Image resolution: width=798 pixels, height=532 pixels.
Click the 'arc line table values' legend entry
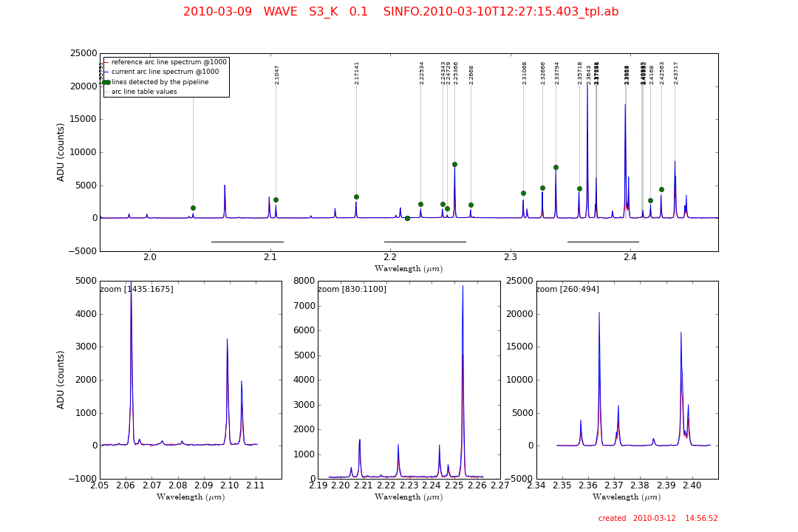(x=144, y=92)
